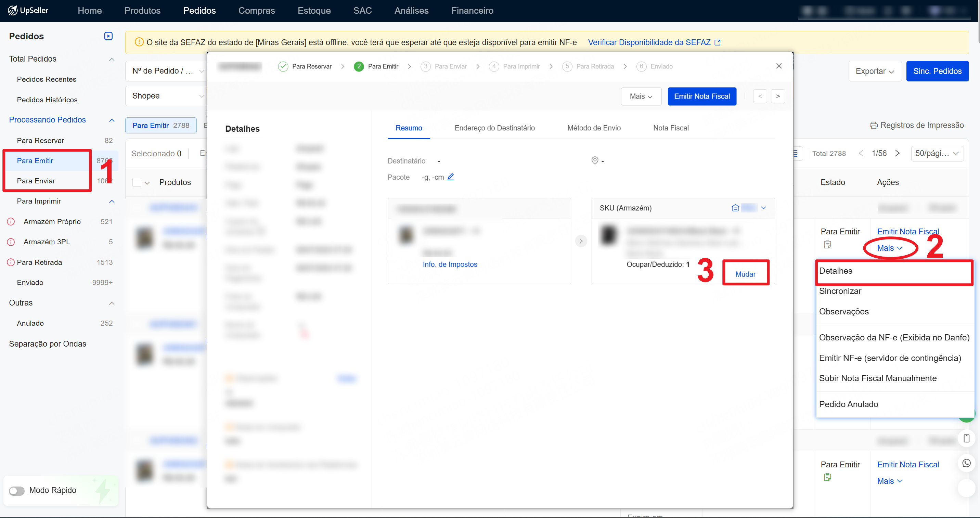The image size is (980, 518).
Task: Click the printer icon for Registros de Impressão
Action: pos(873,126)
